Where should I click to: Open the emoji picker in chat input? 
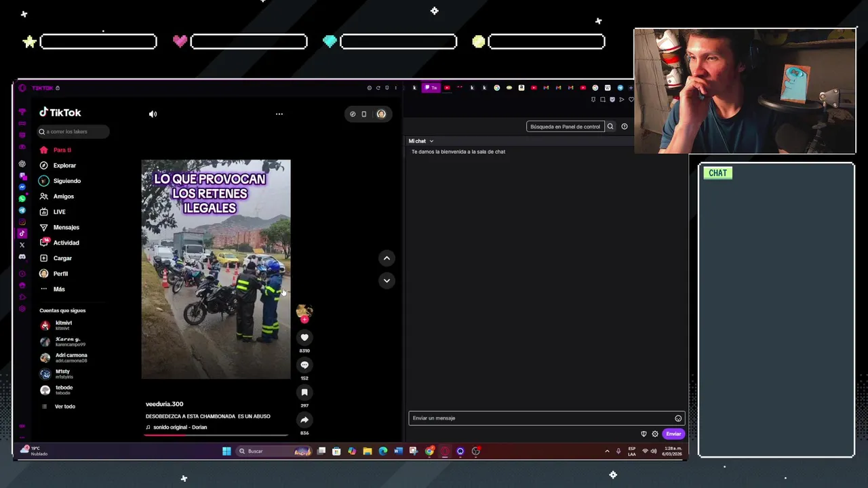(x=678, y=418)
